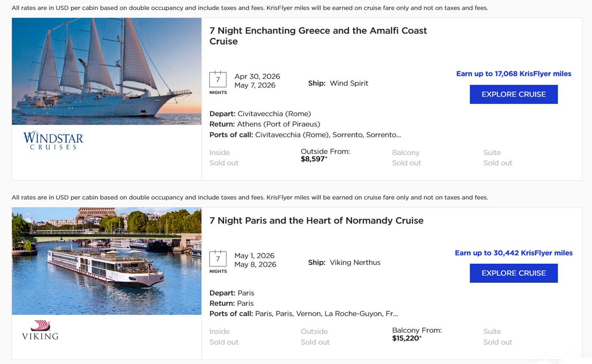Click the Wind Spirit ship name
The height and width of the screenshot is (364, 592).
point(349,83)
